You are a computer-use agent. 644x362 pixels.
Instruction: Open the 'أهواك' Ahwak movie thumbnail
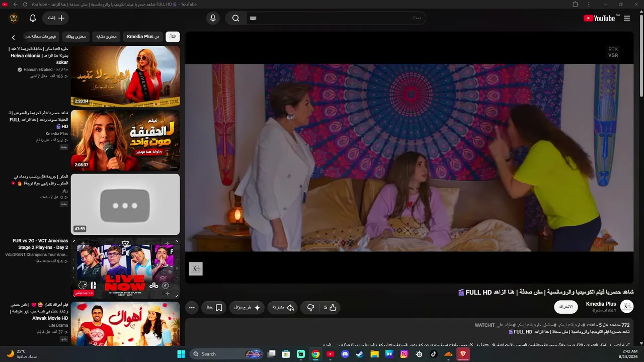(x=125, y=324)
